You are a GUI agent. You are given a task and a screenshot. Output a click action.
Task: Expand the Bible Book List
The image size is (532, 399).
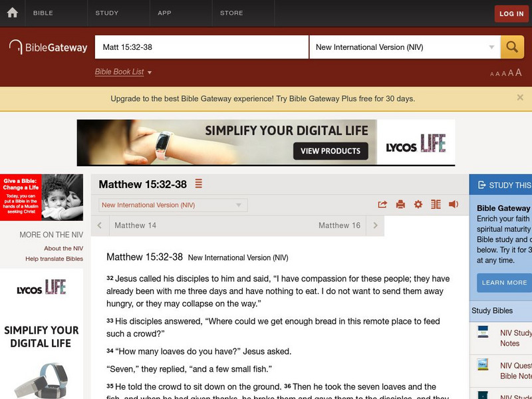tap(123, 72)
